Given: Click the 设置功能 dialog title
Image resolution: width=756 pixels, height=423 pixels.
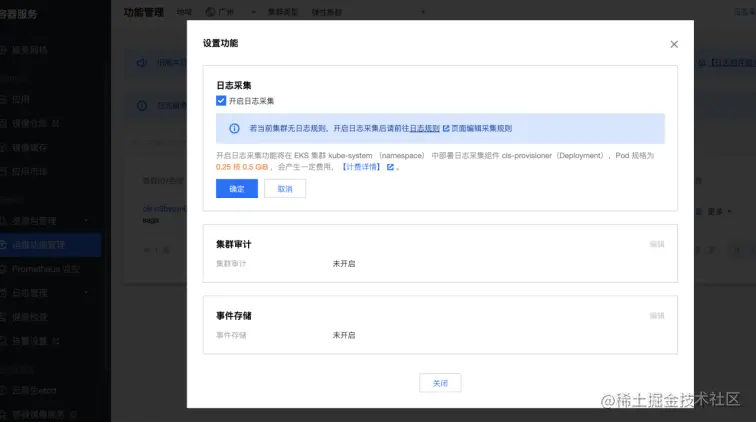Looking at the screenshot, I should point(220,43).
